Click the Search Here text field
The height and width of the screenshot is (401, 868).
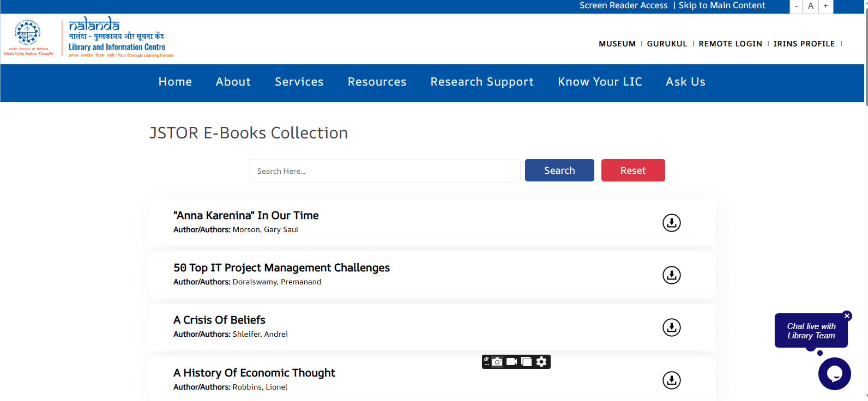click(384, 171)
